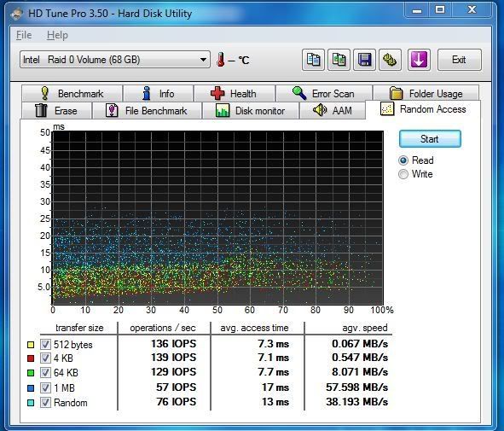
Task: Uncheck the 512 bytes checkbox
Action: tap(45, 345)
